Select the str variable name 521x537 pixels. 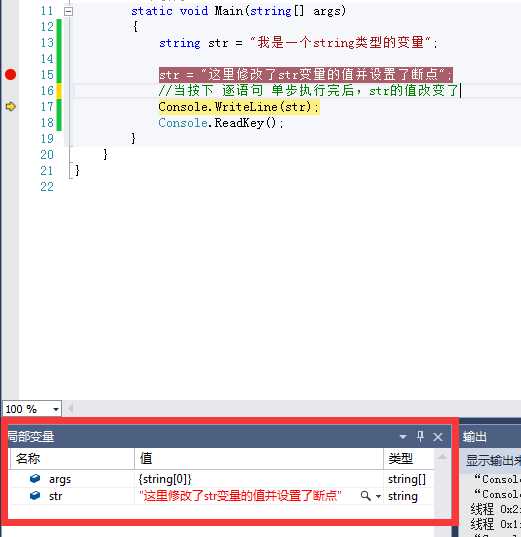pos(55,496)
